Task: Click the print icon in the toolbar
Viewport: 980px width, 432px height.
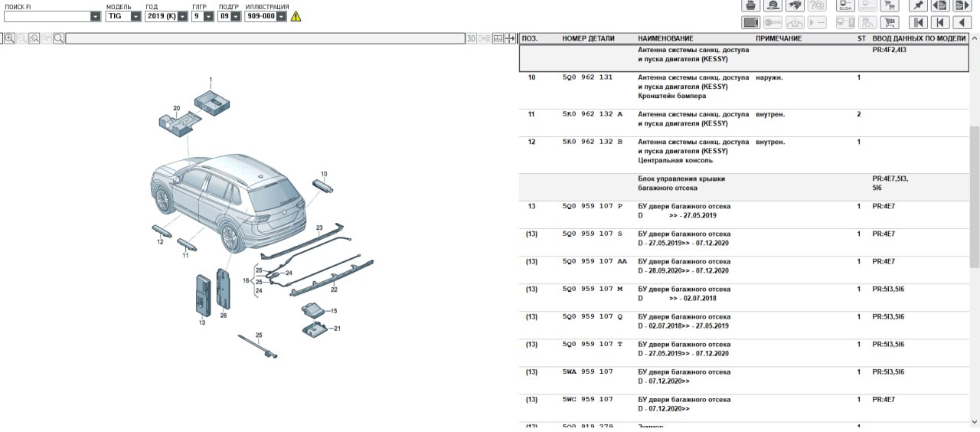Action: coord(750,5)
